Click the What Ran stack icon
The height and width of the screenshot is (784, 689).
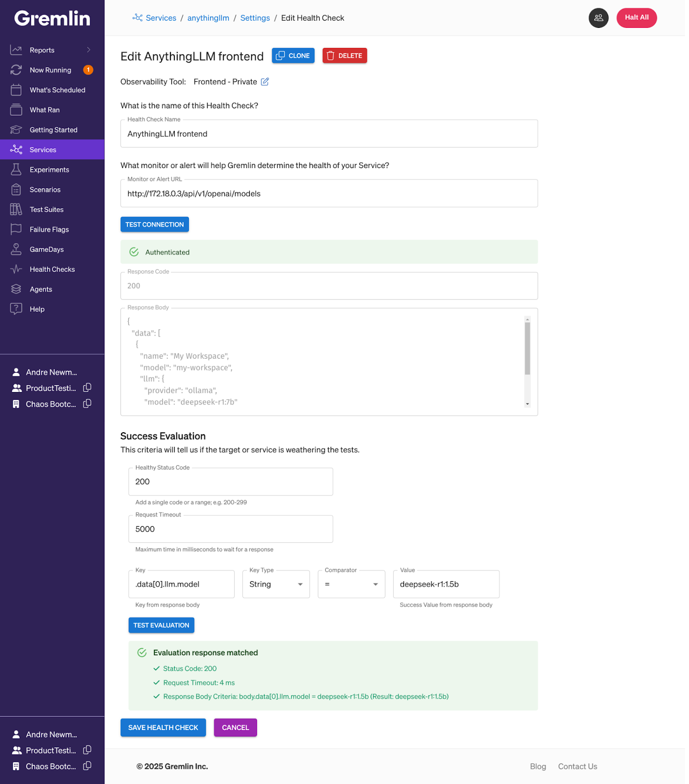point(16,110)
